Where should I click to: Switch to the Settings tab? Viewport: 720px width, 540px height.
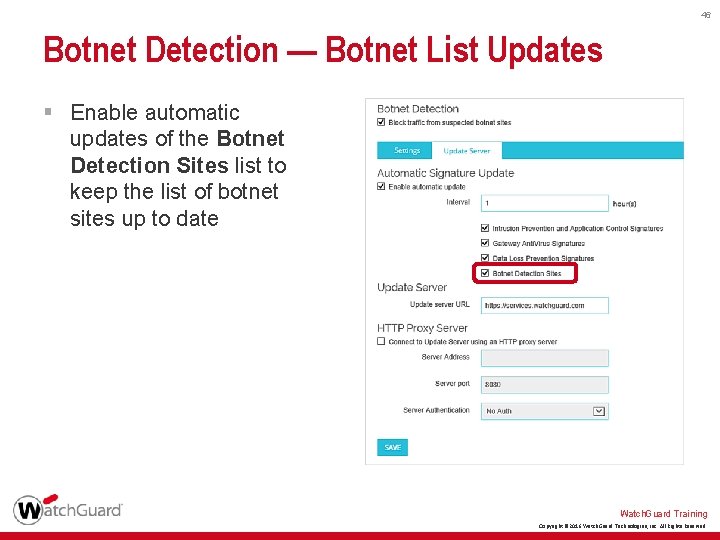[x=405, y=151]
